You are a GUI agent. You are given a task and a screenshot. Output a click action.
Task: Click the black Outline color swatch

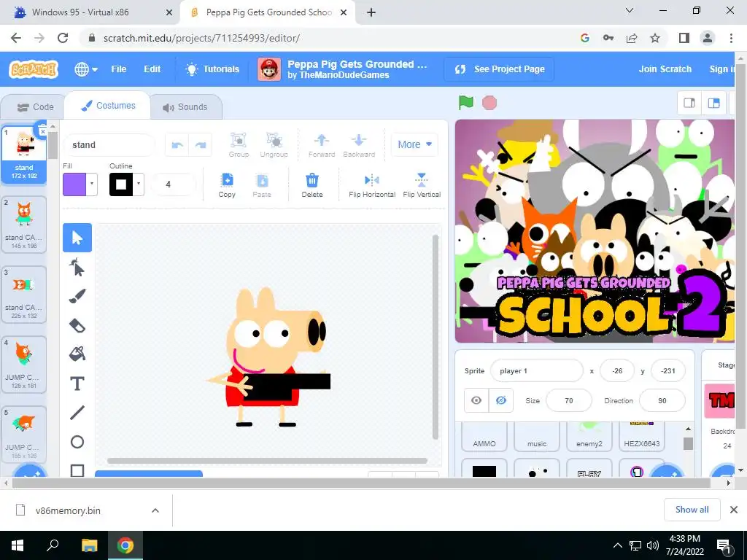[x=121, y=184]
